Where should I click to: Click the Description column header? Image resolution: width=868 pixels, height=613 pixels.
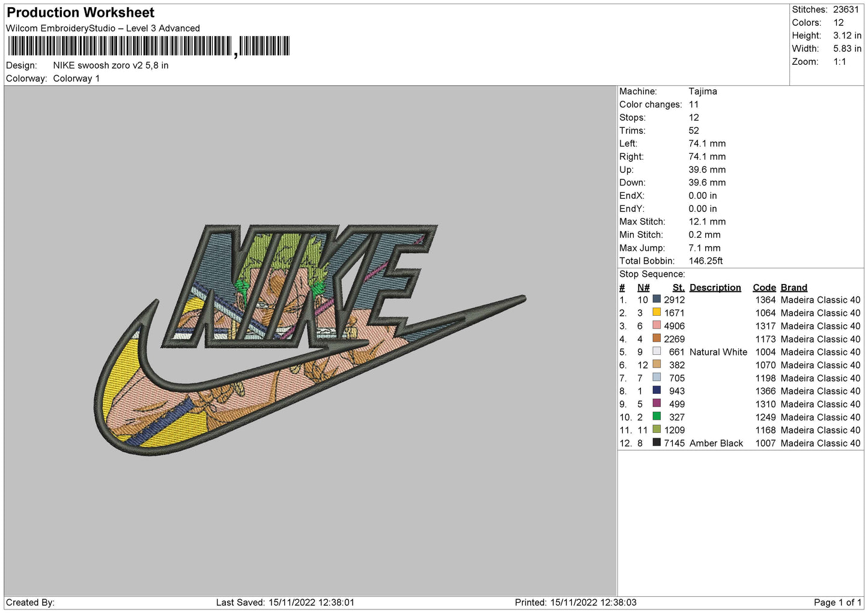coord(715,288)
